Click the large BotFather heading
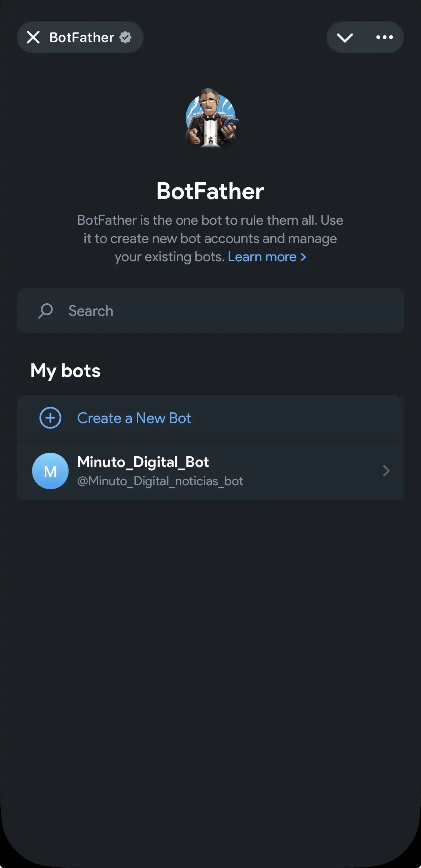Screen dimensions: 421x868 coord(210,191)
